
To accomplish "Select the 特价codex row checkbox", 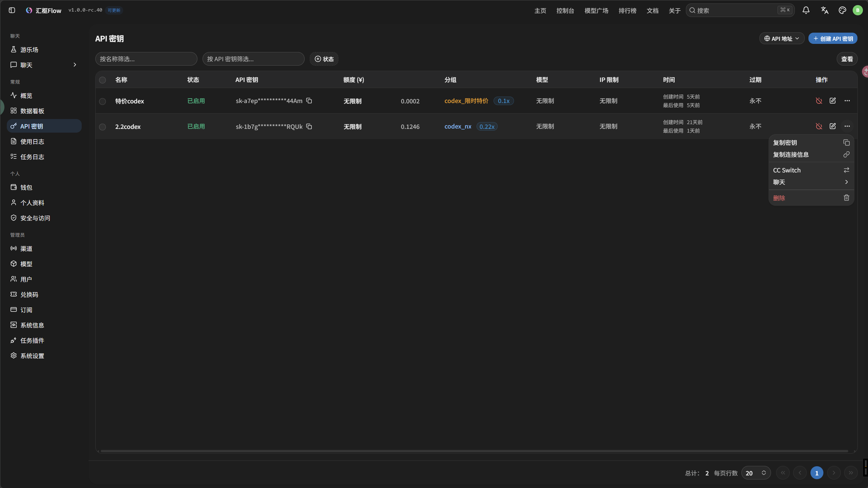I will tap(102, 101).
